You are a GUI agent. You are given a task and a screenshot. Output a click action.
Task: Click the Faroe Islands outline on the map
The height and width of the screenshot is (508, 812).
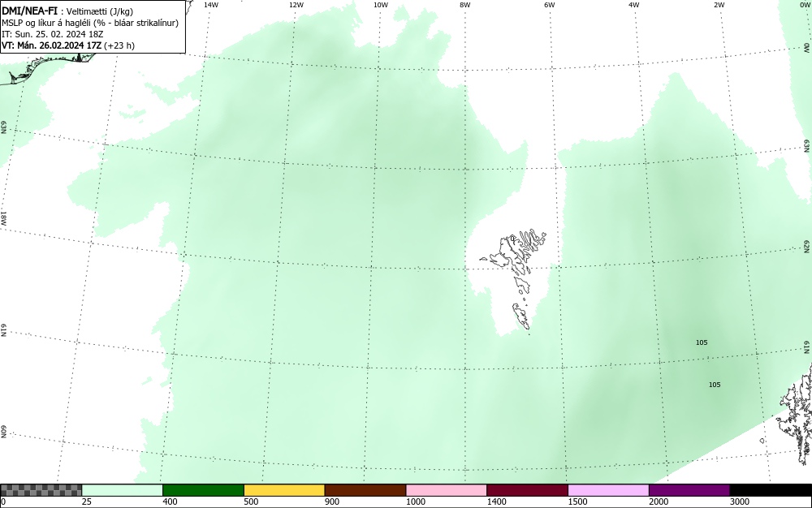tap(516, 279)
